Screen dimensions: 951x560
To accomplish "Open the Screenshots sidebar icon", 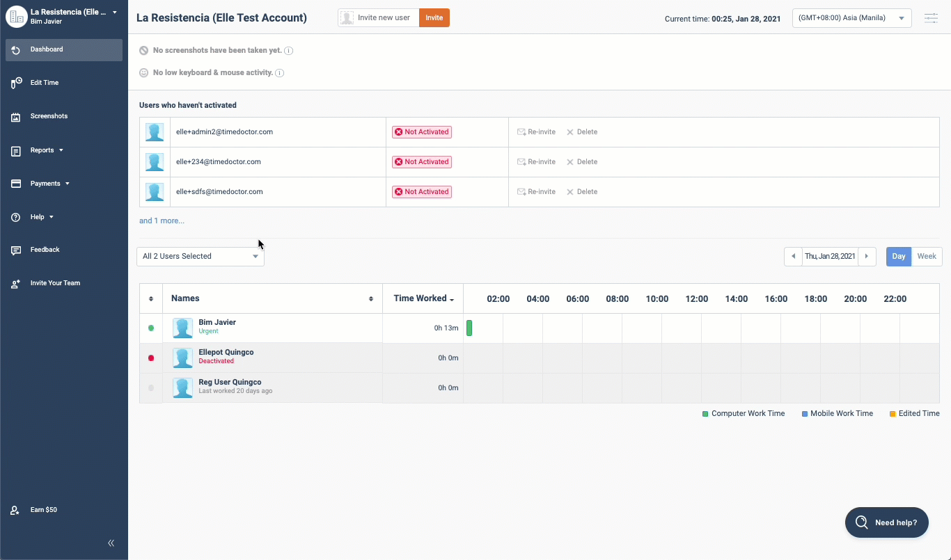I will tap(16, 117).
